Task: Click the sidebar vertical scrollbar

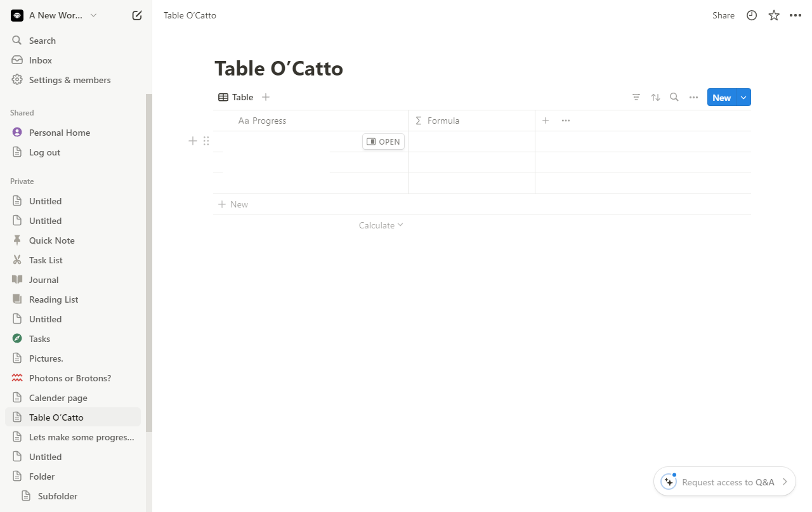Action: point(149,263)
